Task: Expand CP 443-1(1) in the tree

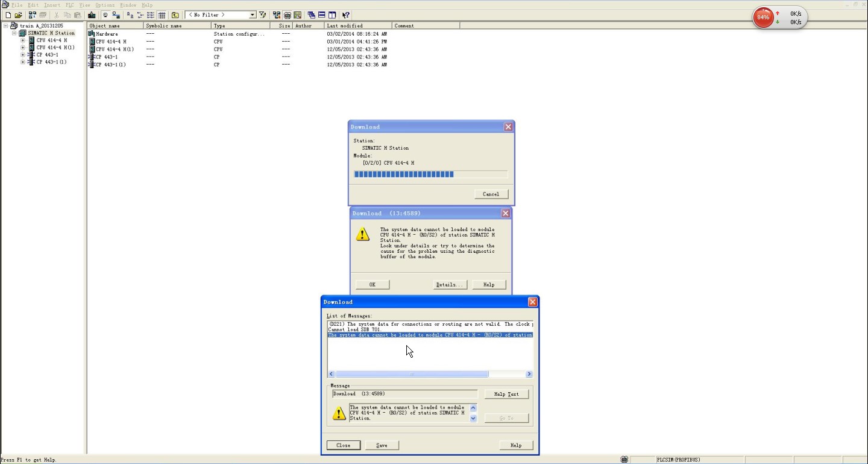Action: 23,62
